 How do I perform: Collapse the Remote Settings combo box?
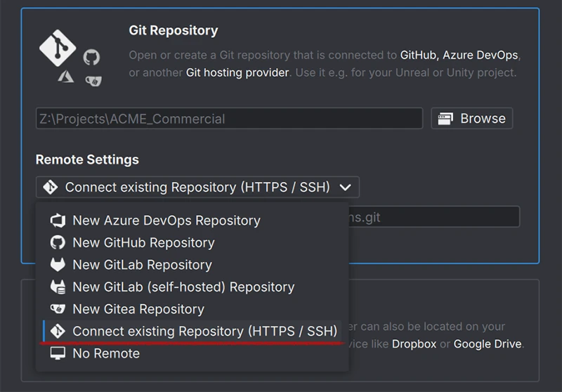click(197, 187)
